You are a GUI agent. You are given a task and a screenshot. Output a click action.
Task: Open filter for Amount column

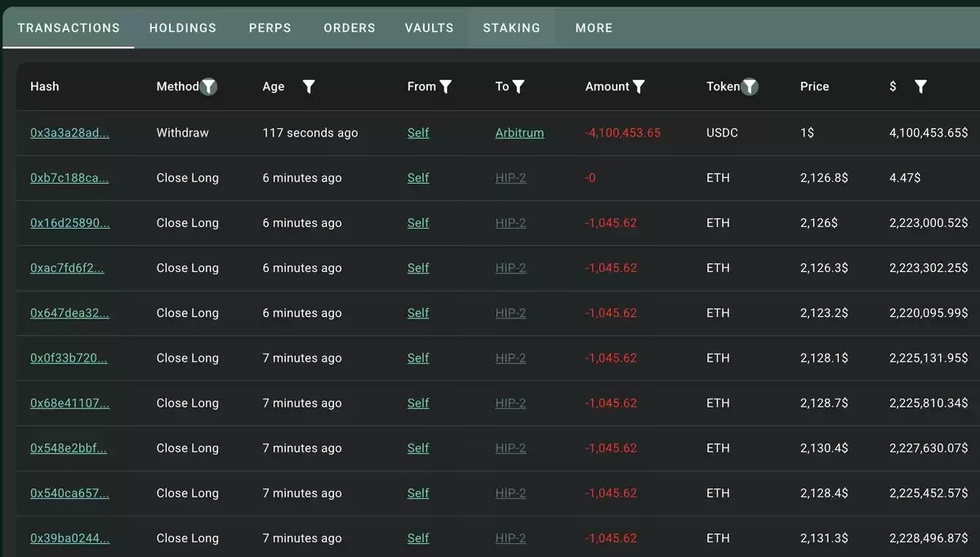pos(639,87)
